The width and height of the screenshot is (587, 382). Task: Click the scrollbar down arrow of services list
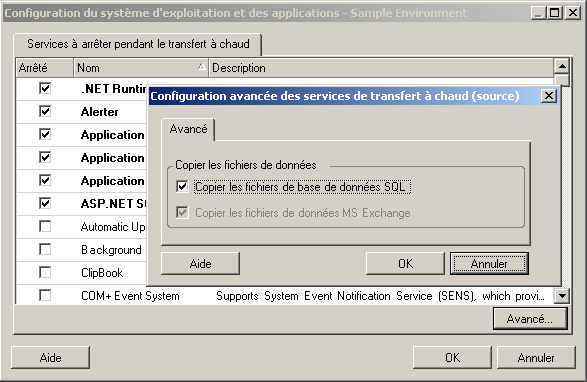(562, 296)
